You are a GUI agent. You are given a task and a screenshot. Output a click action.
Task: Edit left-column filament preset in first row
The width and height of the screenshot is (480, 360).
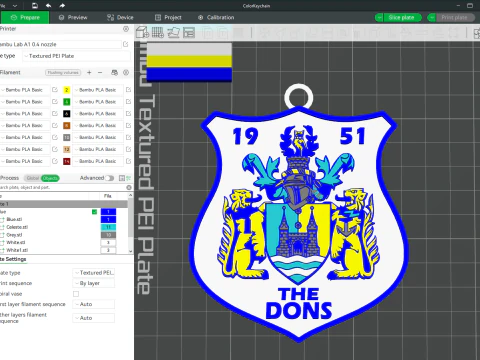pyautogui.click(x=55, y=90)
